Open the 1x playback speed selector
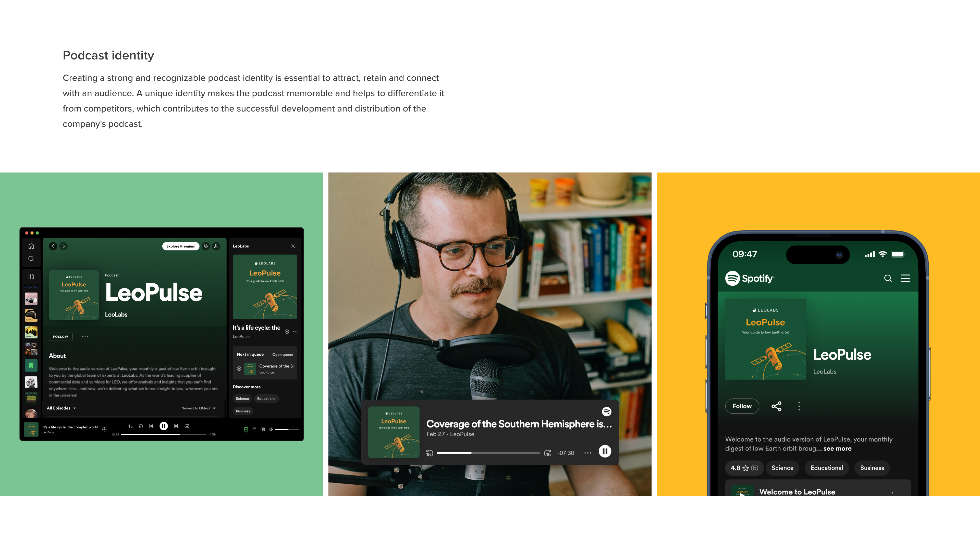This screenshot has height=558, width=980. point(130,426)
